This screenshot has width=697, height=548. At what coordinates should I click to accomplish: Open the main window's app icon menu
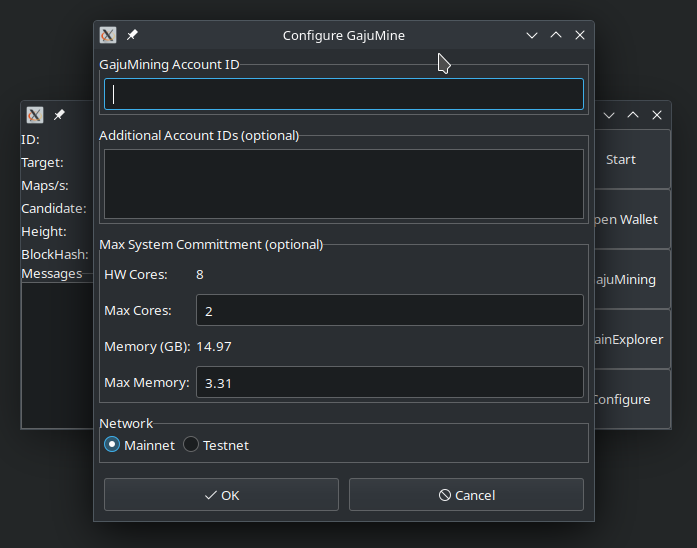[x=35, y=115]
